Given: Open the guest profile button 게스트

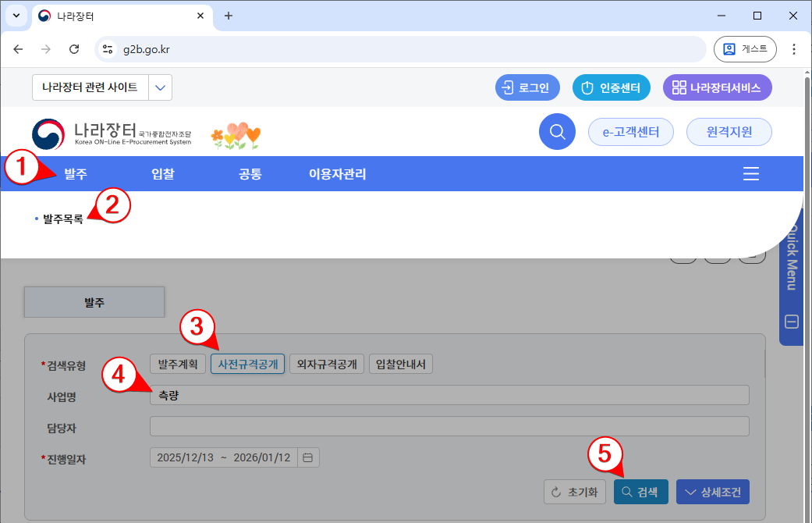Looking at the screenshot, I should pyautogui.click(x=744, y=49).
